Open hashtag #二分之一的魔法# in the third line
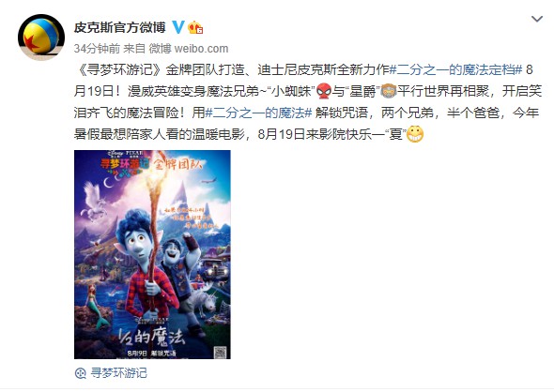Screen dimensions: 554x392 coord(258,113)
